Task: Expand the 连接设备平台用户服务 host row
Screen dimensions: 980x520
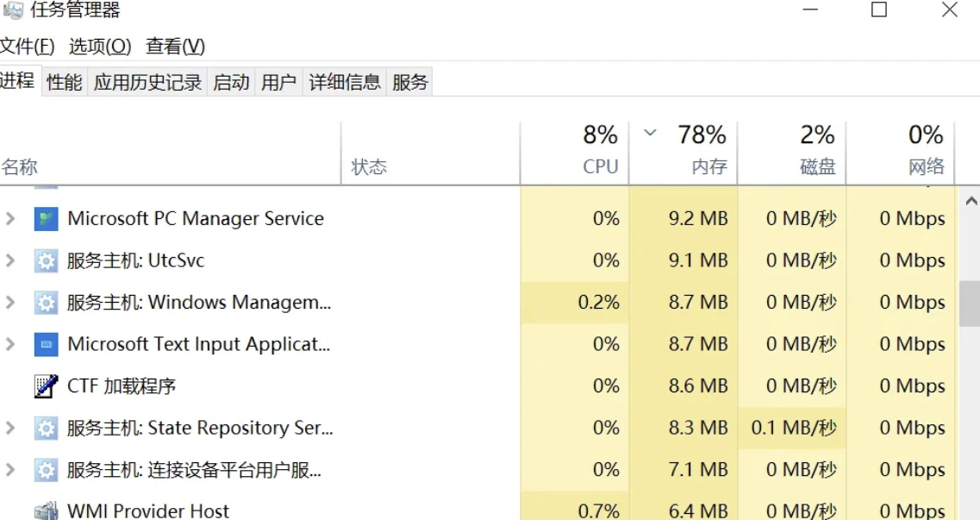Action: point(10,470)
